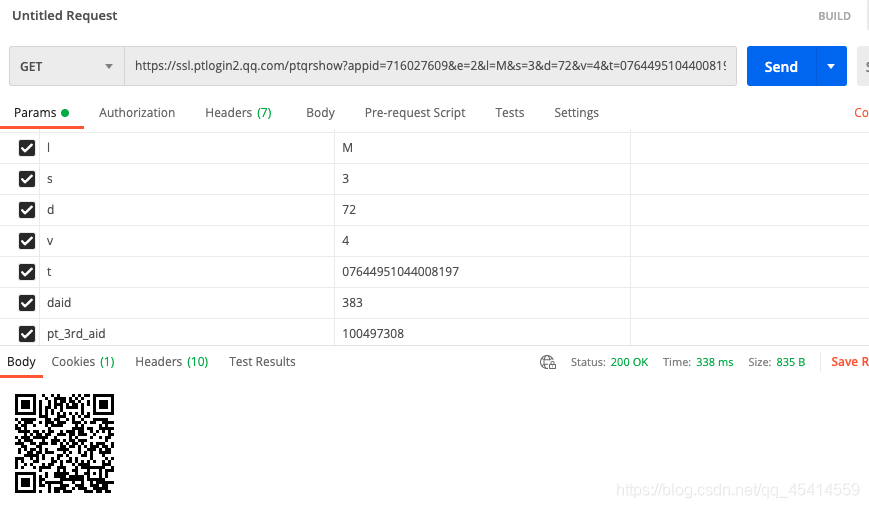Open the request Body tab
This screenshot has width=869, height=508.
click(320, 113)
